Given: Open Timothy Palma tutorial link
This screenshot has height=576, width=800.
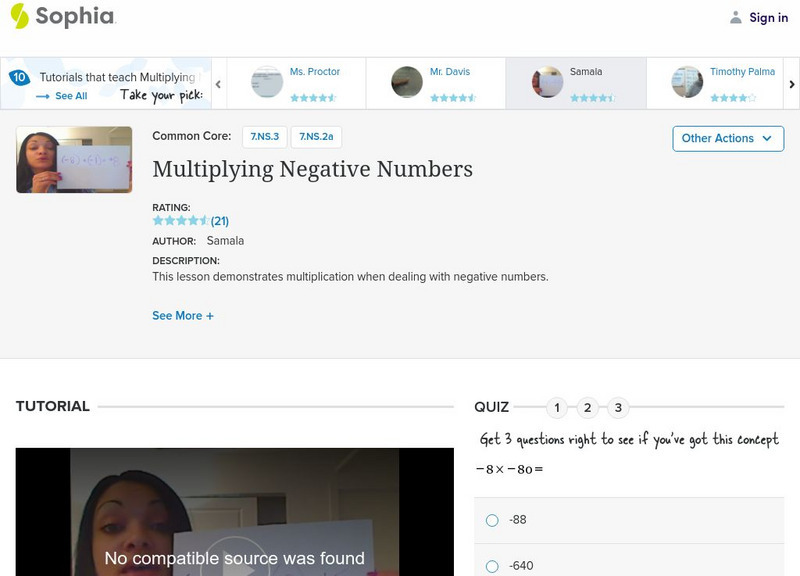Looking at the screenshot, I should click(742, 72).
